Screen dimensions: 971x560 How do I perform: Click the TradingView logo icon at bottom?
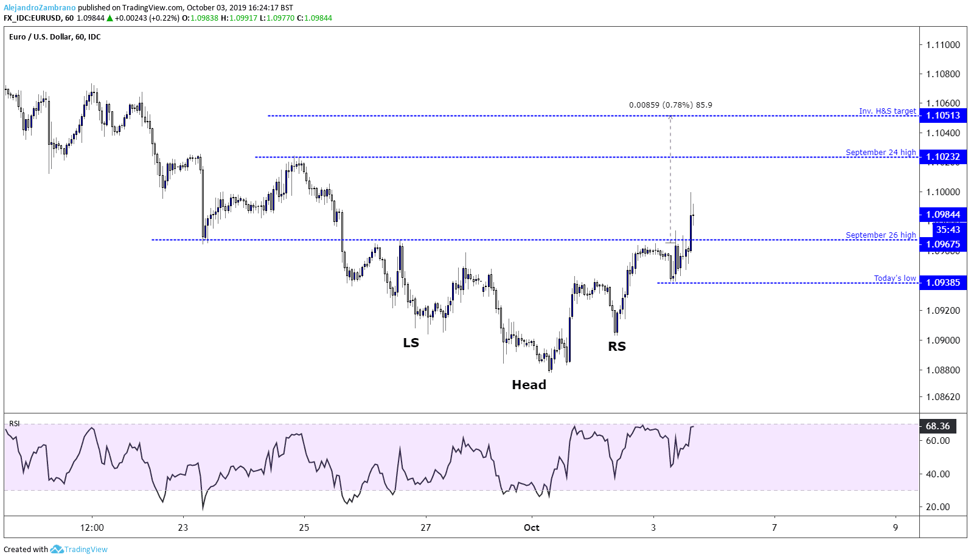click(57, 549)
